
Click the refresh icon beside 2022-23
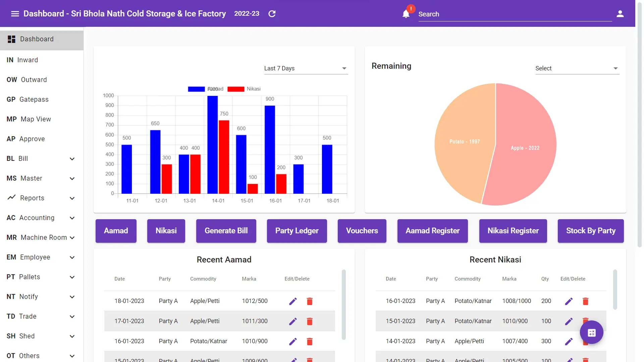272,14
